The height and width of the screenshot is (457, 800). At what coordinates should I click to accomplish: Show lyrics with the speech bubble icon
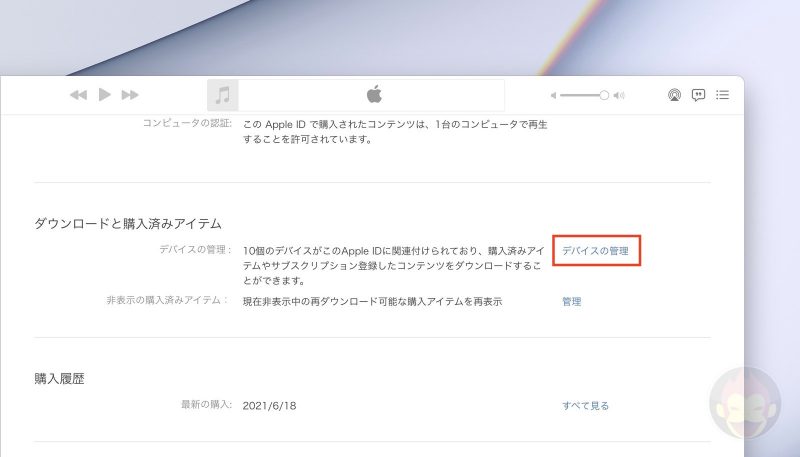tap(698, 95)
